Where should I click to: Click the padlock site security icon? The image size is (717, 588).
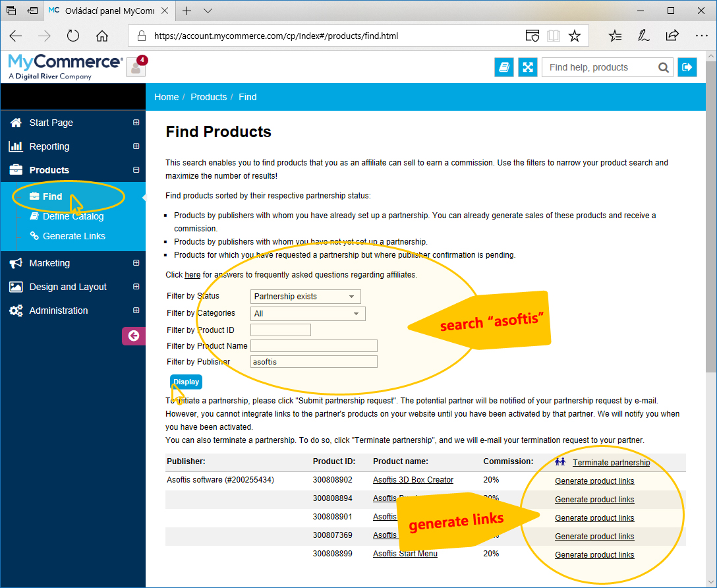click(x=142, y=36)
